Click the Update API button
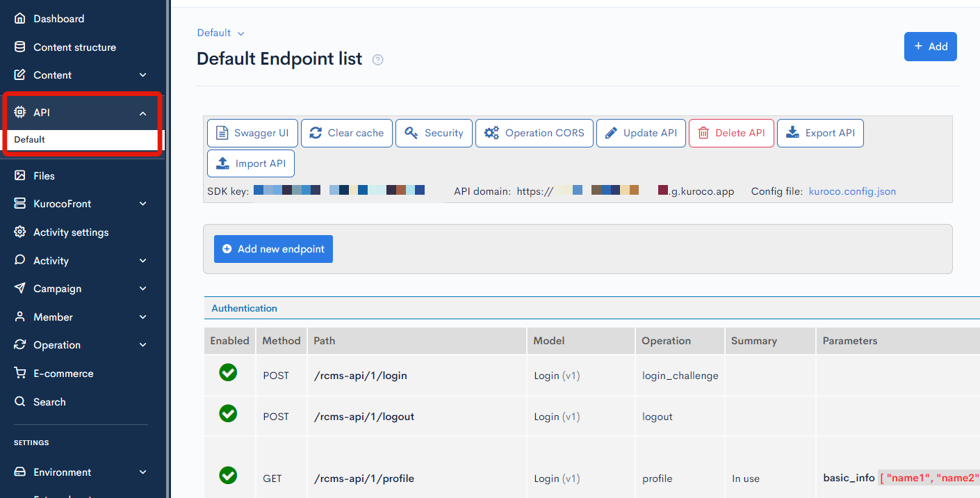The image size is (980, 498). coord(641,133)
